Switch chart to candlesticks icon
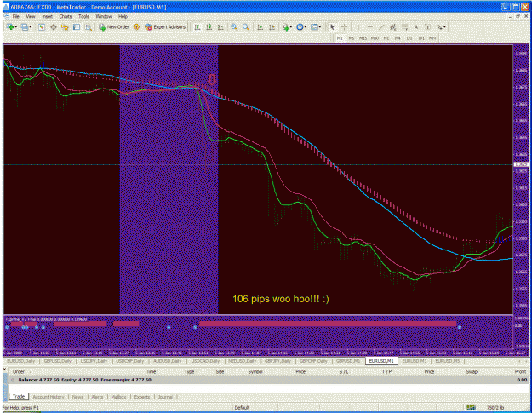Screen dimensions: 532x413 coord(209,27)
